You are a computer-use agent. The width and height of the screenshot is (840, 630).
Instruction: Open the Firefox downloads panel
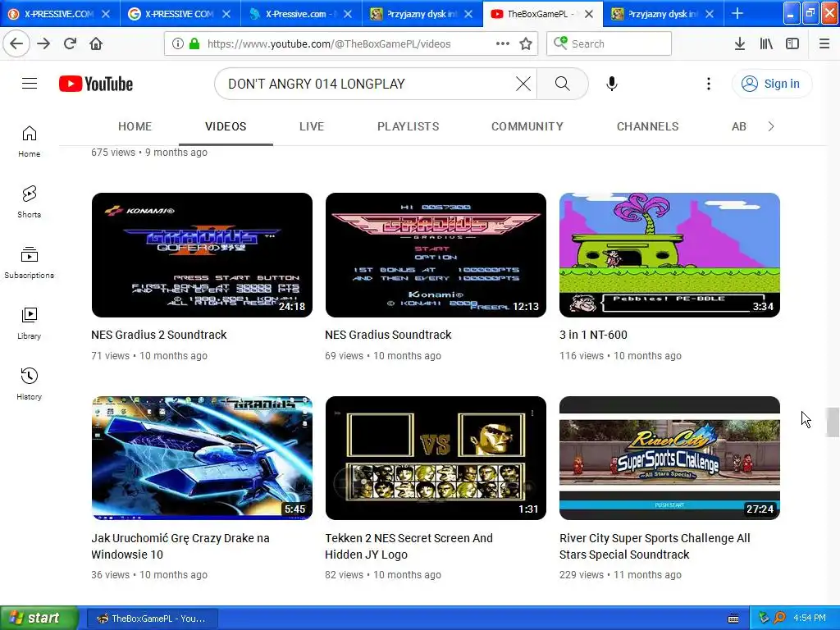tap(740, 44)
